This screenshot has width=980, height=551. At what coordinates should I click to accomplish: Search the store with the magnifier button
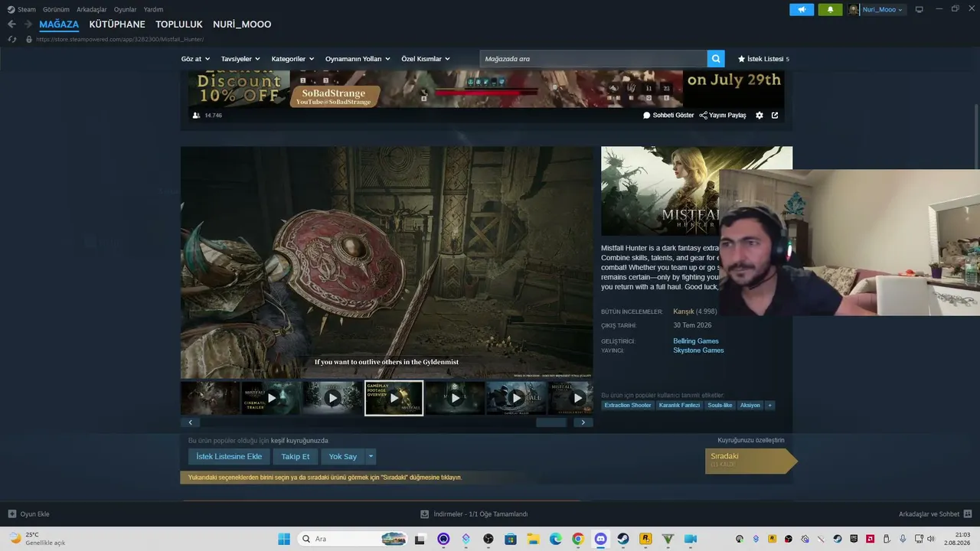click(x=716, y=59)
